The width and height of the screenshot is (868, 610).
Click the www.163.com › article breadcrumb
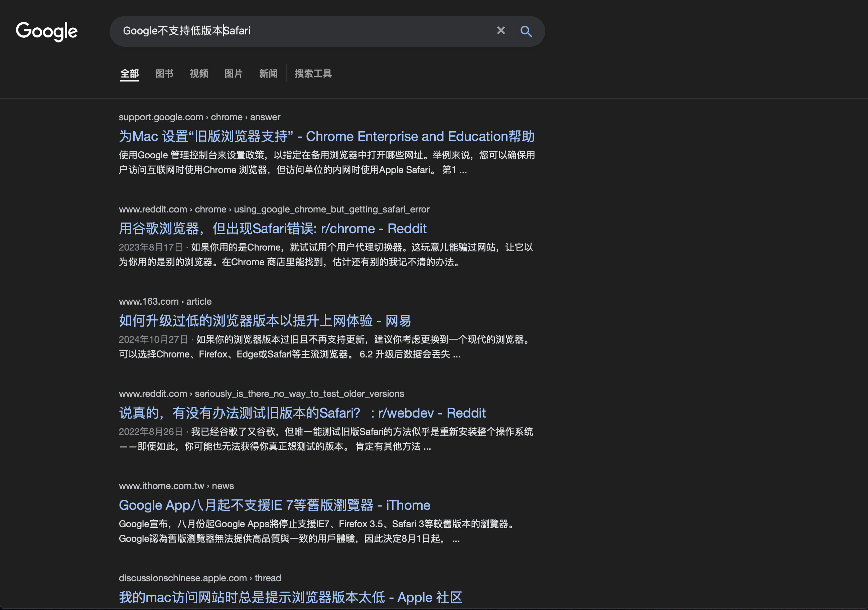[x=165, y=302]
